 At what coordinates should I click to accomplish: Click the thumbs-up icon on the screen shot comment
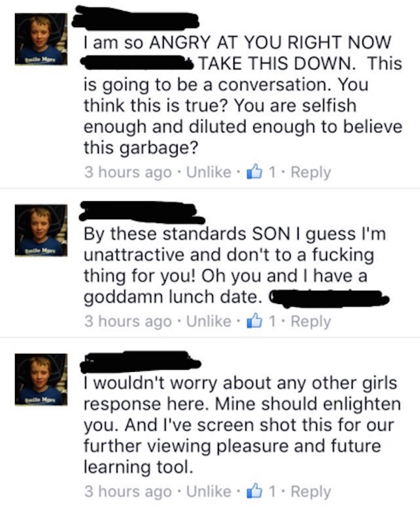tap(254, 491)
